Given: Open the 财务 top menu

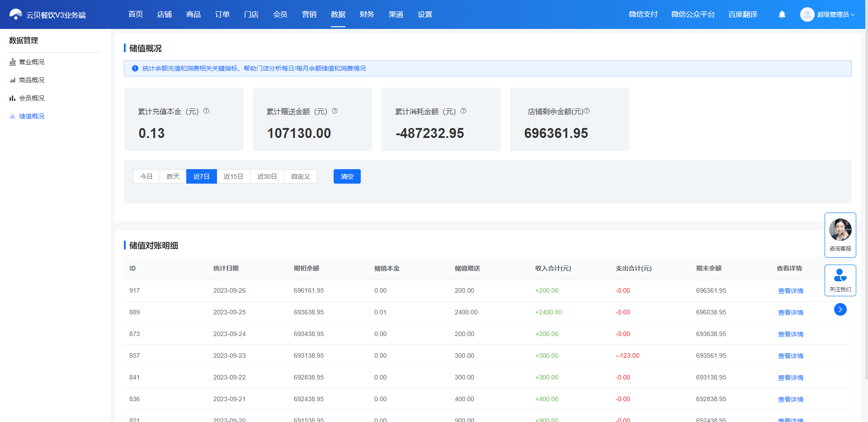Looking at the screenshot, I should (x=367, y=14).
